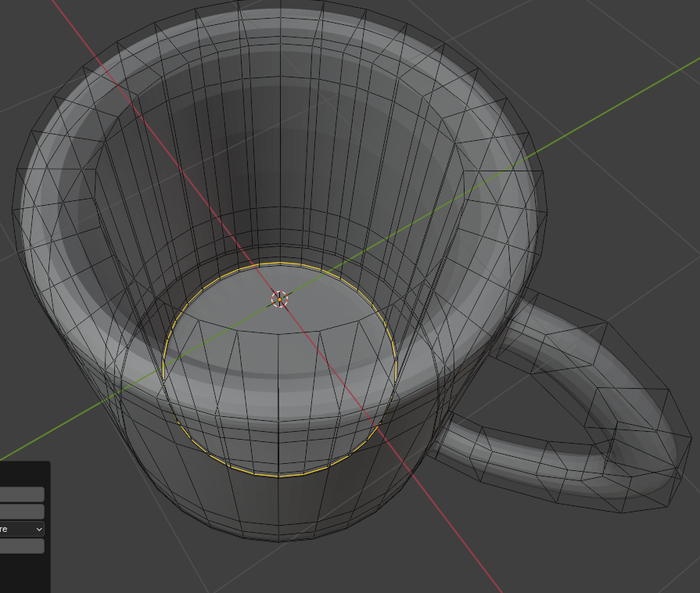Click the blank area at the operator panel's bottom
Screen dimensions: 700x593
(23, 575)
